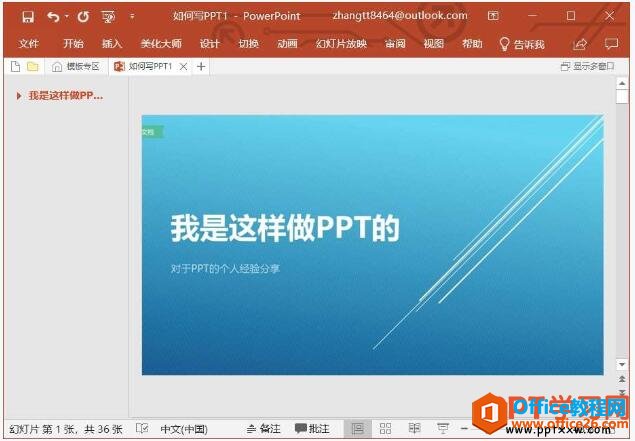Open the 视图 ribbon tab

point(433,43)
